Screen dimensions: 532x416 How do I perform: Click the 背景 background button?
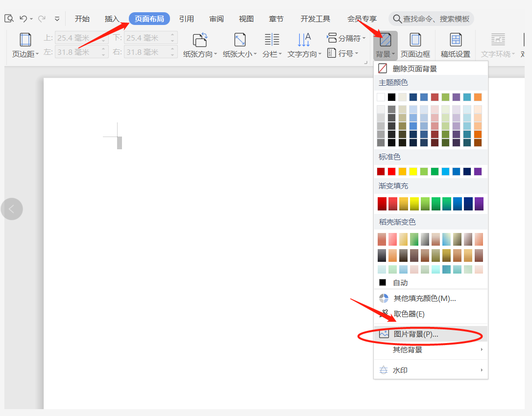(x=385, y=45)
